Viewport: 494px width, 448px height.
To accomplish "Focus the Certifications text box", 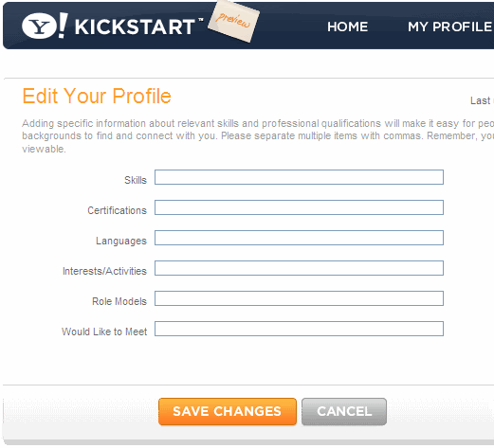I will [299, 207].
